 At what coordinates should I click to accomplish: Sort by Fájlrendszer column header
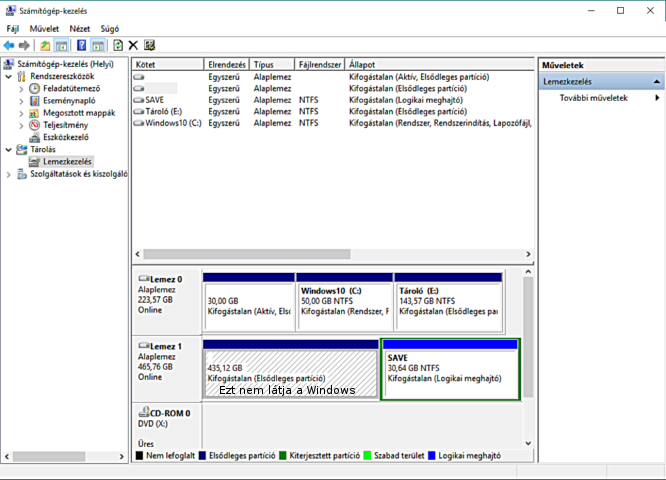319,65
